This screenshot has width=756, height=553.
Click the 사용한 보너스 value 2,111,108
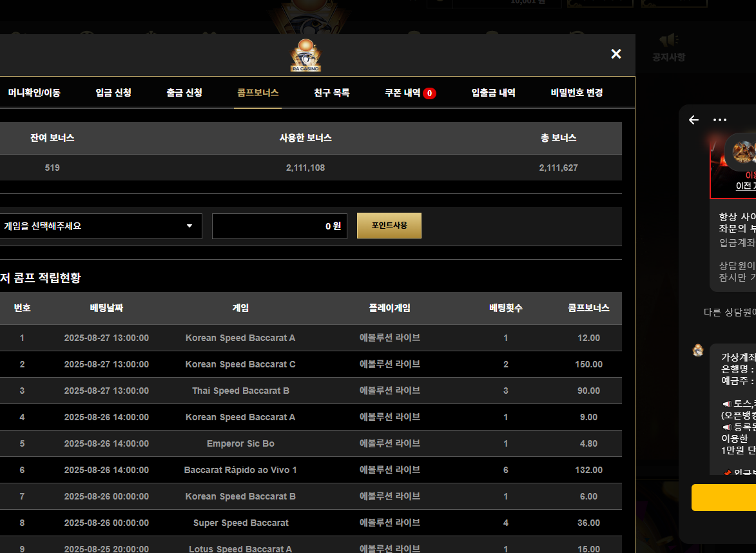305,168
